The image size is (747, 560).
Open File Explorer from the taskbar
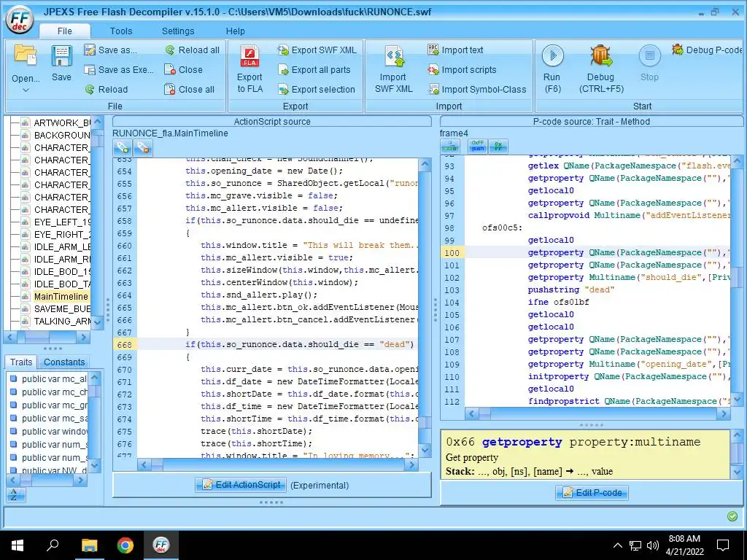click(89, 545)
